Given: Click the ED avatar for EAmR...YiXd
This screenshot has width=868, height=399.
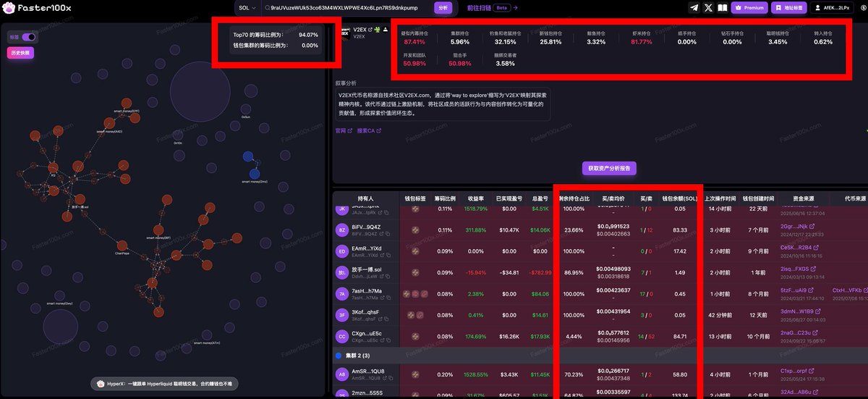Looking at the screenshot, I should 341,251.
